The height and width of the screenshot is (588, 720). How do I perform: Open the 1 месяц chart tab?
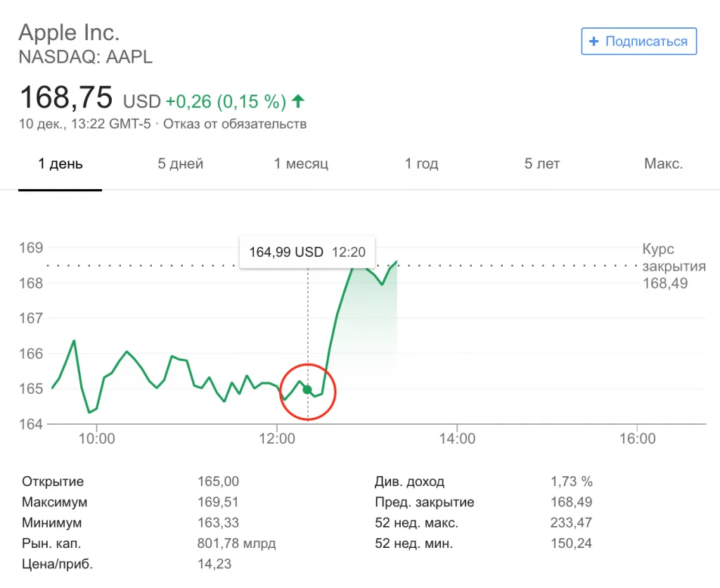(x=301, y=164)
